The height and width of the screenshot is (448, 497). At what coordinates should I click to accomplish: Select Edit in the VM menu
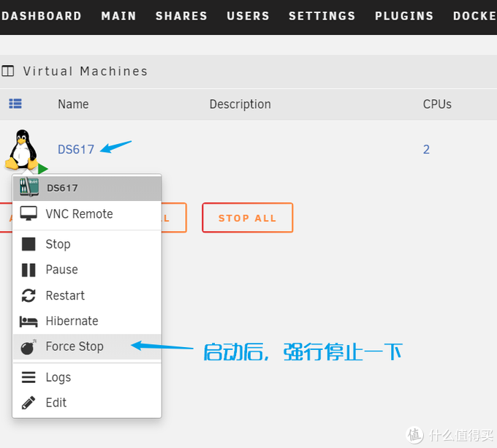(87, 403)
